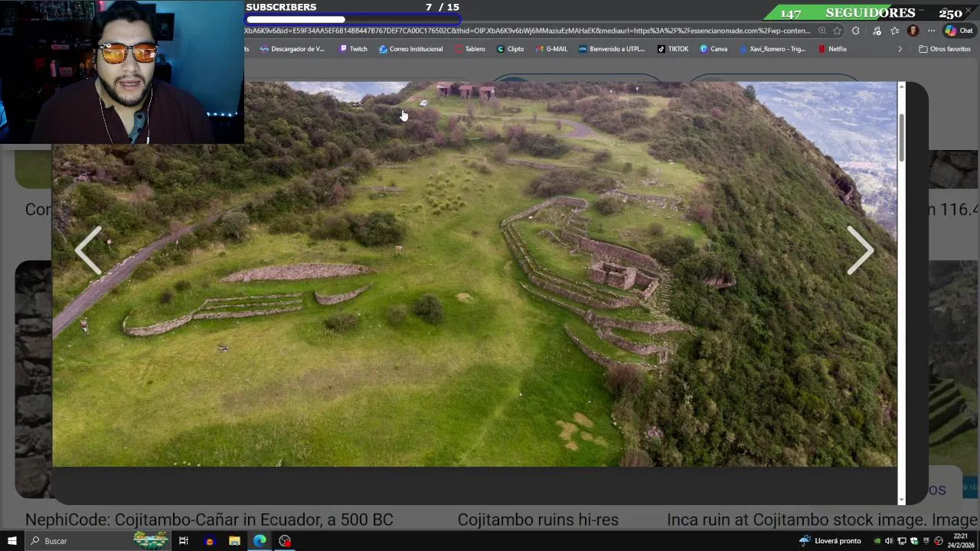The height and width of the screenshot is (551, 980).
Task: Open the Clipto bookmark
Action: (x=510, y=49)
